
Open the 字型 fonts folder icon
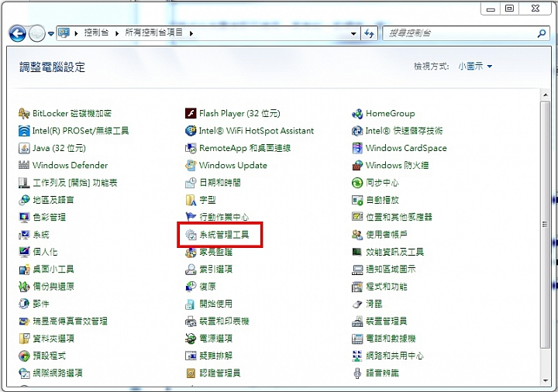[191, 200]
